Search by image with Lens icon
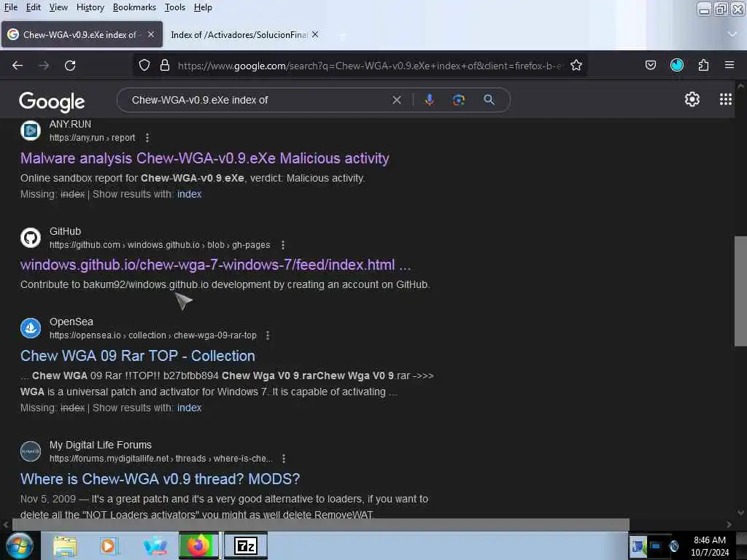Image resolution: width=747 pixels, height=560 pixels. click(x=458, y=100)
